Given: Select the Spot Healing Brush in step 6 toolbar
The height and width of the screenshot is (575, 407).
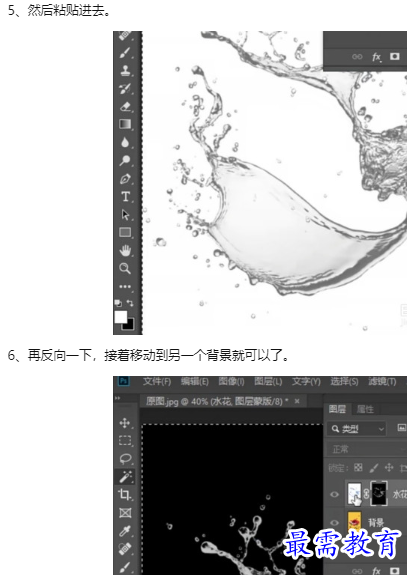Looking at the screenshot, I should (x=125, y=549).
